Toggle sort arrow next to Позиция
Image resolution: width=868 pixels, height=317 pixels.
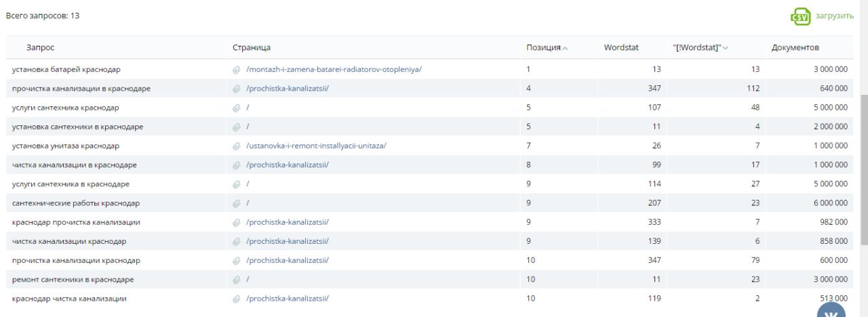566,48
